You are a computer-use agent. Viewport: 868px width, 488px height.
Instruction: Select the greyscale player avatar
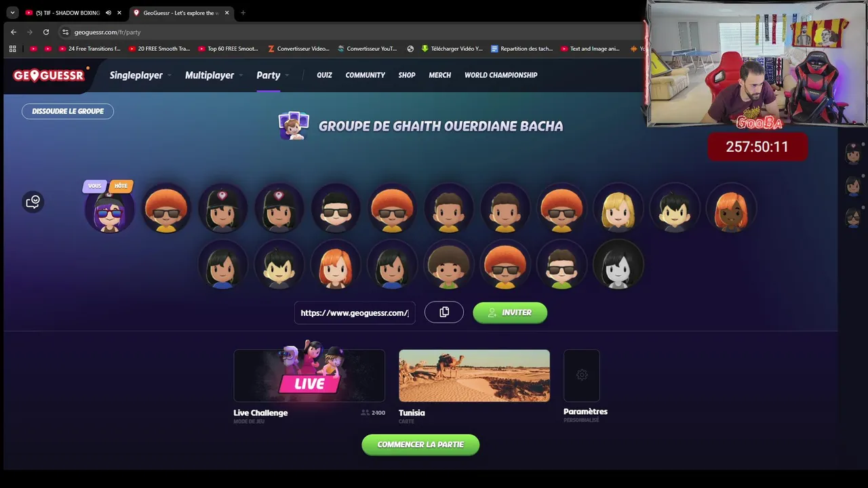click(618, 266)
